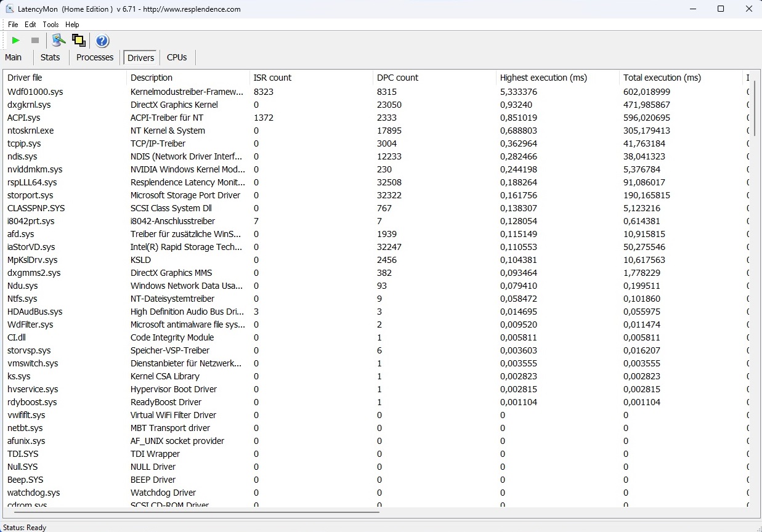Screen dimensions: 762x532
Task: Switch to the Main tab
Action: (x=14, y=57)
